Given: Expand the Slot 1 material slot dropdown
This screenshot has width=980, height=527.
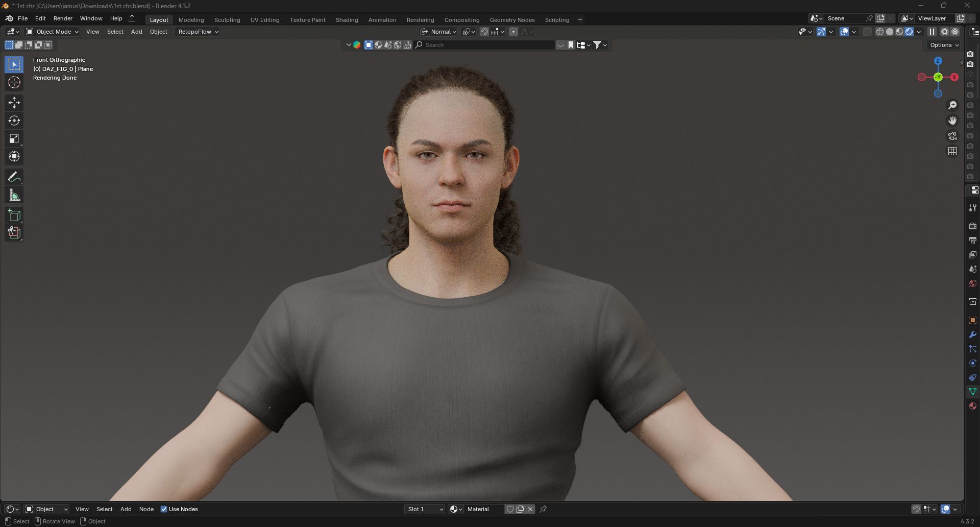Looking at the screenshot, I should point(424,509).
